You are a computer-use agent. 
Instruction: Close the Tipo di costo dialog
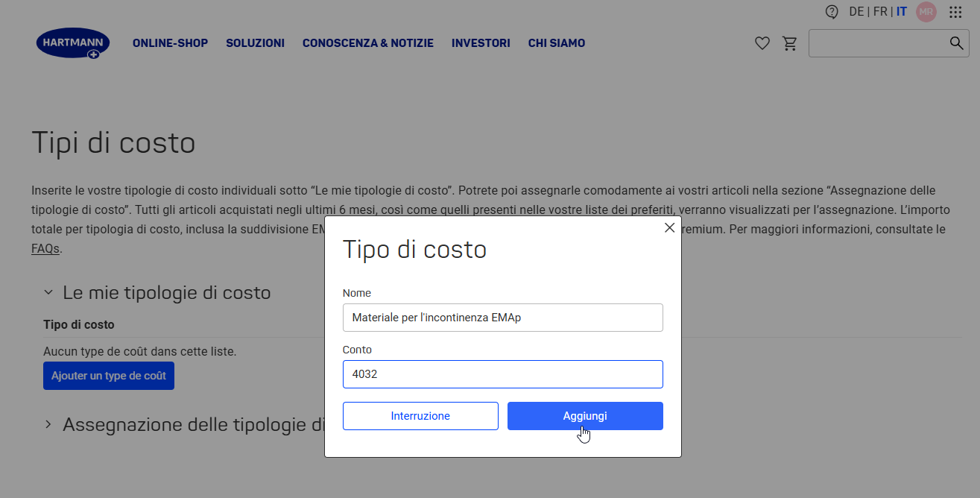[669, 228]
